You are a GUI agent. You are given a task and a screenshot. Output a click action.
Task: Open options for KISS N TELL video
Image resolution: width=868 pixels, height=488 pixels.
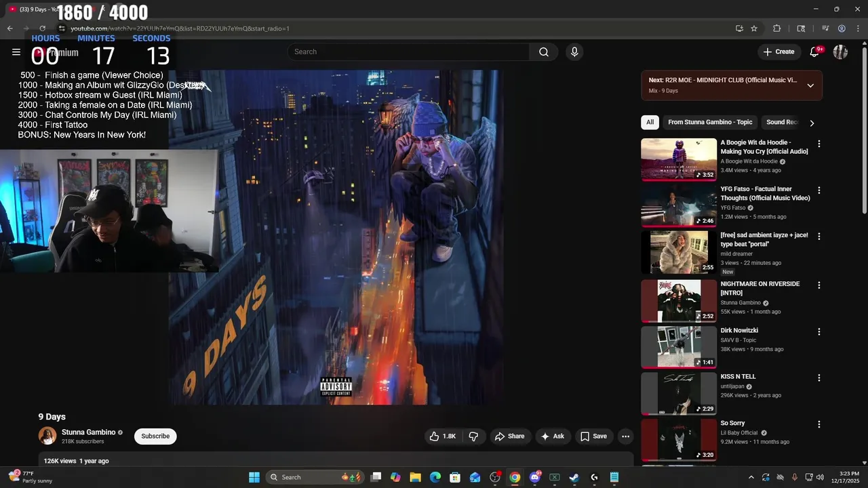point(818,378)
